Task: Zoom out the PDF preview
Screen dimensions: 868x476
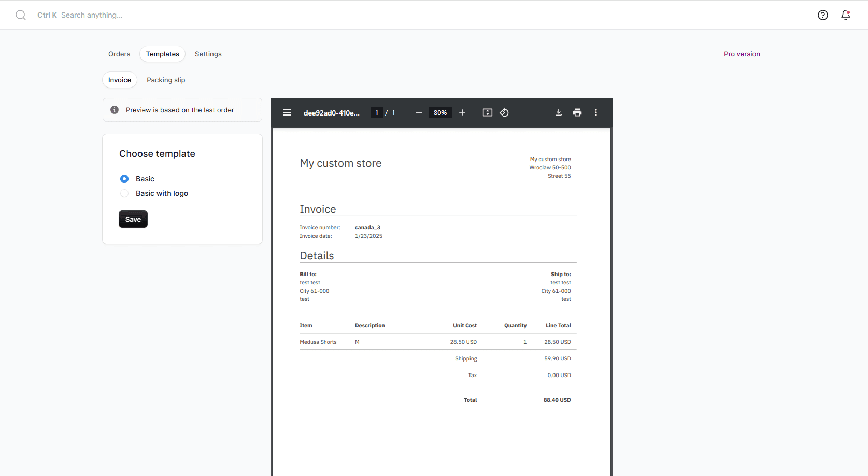Action: (x=419, y=112)
